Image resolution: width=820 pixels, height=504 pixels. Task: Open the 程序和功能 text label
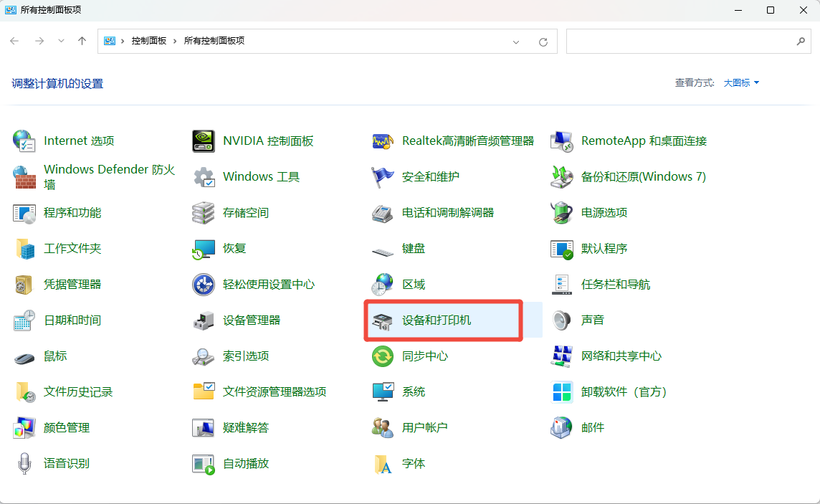pyautogui.click(x=72, y=213)
